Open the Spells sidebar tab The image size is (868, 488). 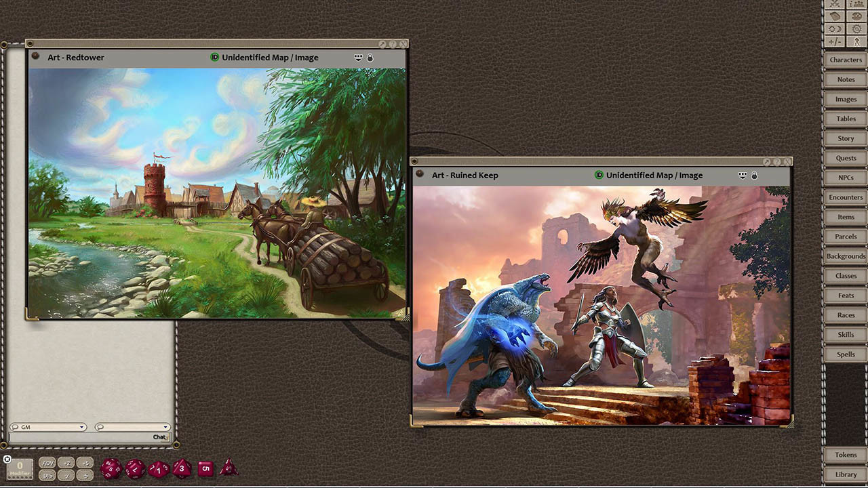click(x=846, y=354)
